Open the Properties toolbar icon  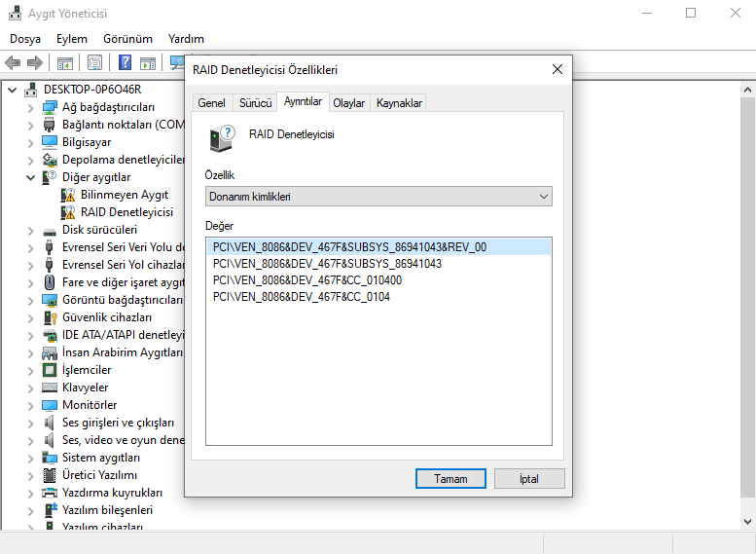tap(95, 62)
